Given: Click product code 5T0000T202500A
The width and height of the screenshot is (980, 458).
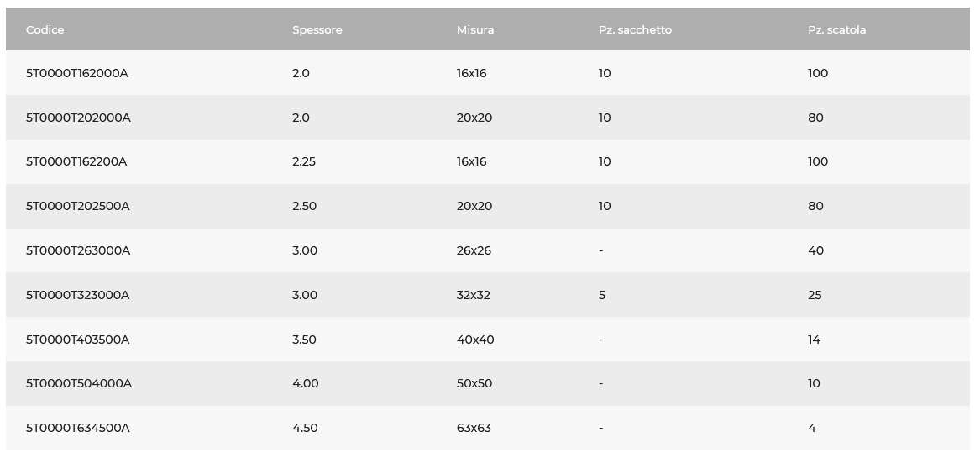Looking at the screenshot, I should click(77, 206).
